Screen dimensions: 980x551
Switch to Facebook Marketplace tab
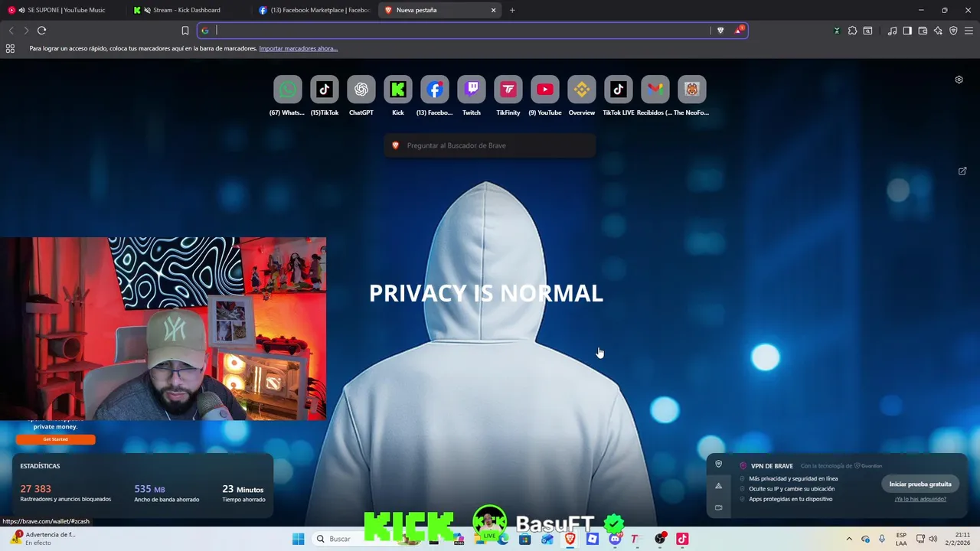tap(314, 10)
